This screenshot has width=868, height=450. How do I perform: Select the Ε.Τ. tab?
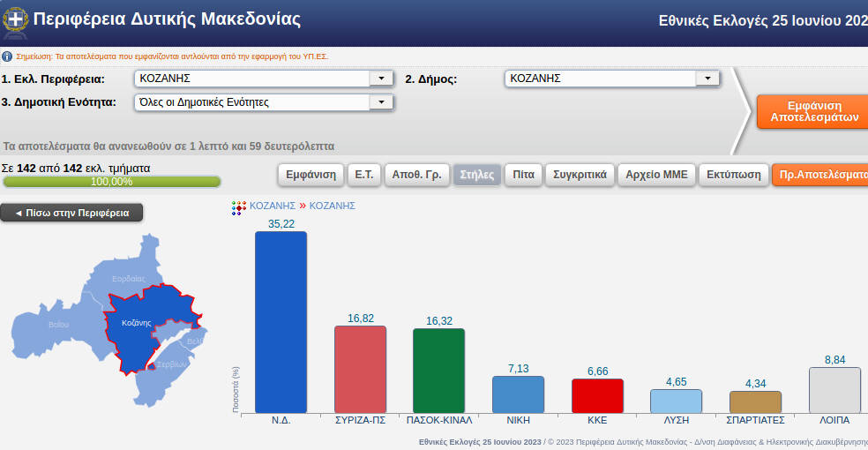364,175
